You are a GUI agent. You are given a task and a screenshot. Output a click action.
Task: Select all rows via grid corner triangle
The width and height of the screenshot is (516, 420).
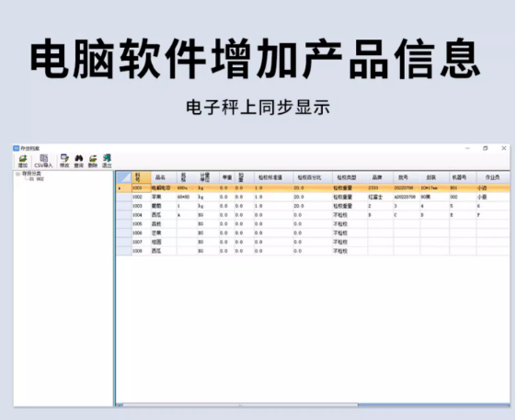(124, 177)
